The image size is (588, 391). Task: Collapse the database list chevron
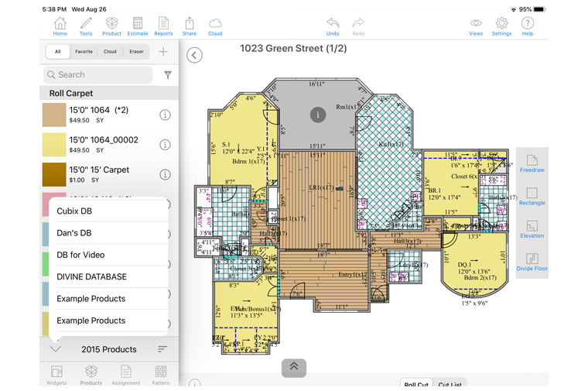tap(56, 349)
